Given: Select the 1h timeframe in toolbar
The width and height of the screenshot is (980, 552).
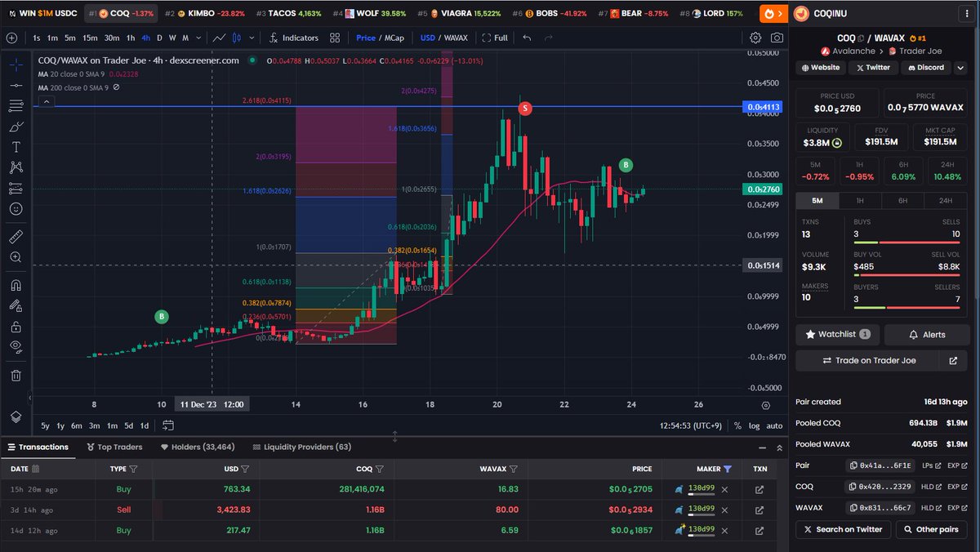Looking at the screenshot, I should tap(130, 38).
